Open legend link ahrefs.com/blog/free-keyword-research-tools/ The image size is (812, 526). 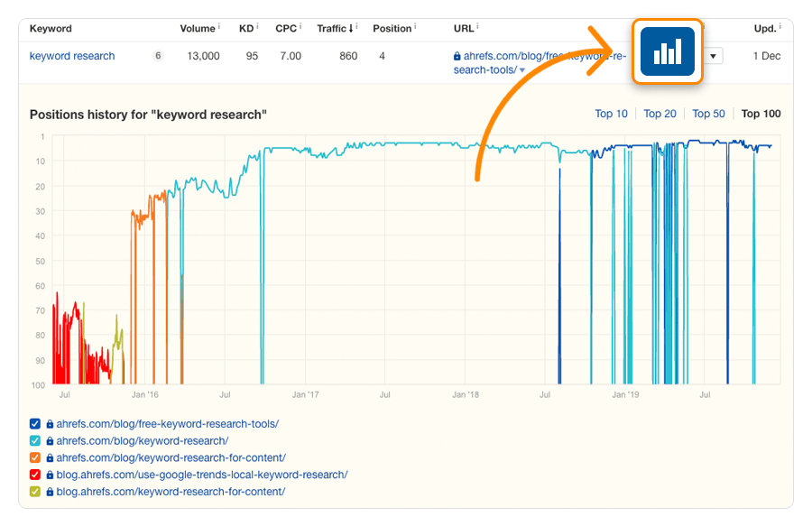point(167,424)
